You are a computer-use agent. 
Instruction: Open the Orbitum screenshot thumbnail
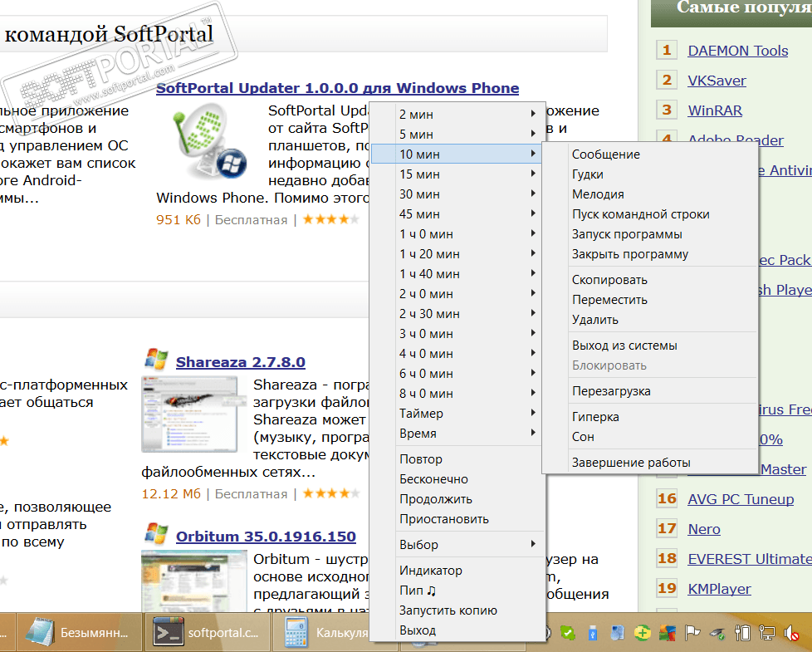(194, 581)
